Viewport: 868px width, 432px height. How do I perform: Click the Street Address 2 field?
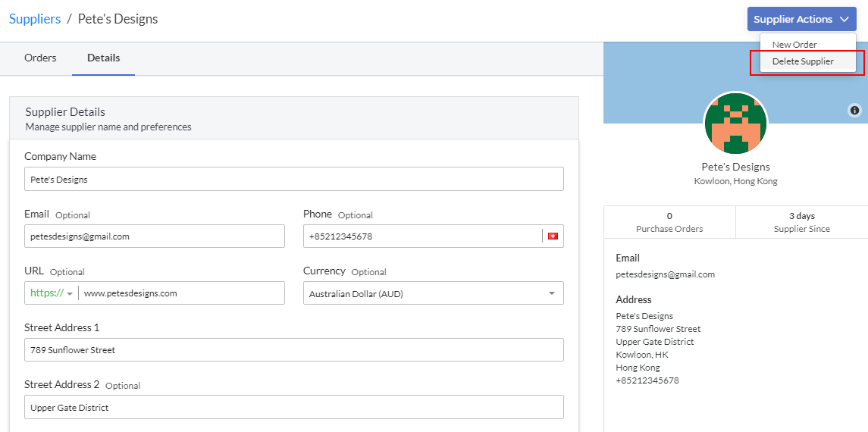[x=294, y=407]
